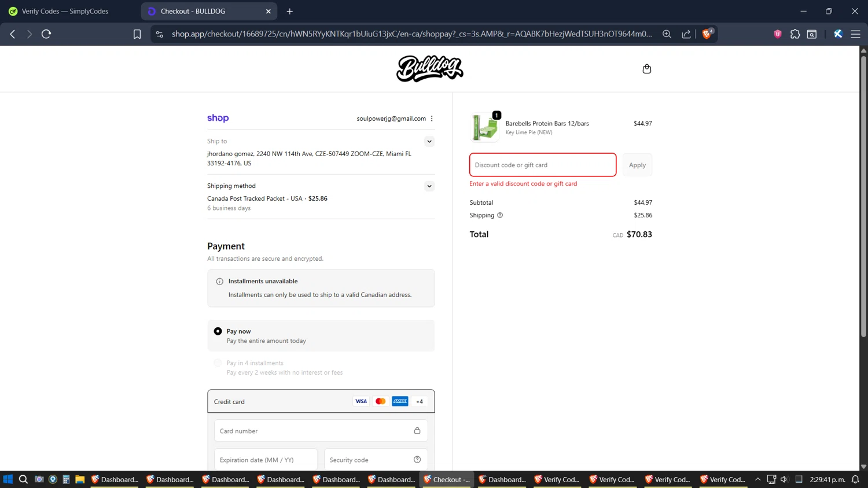Image resolution: width=868 pixels, height=488 pixels.
Task: Open the sidebar search panel icon
Action: [812, 34]
